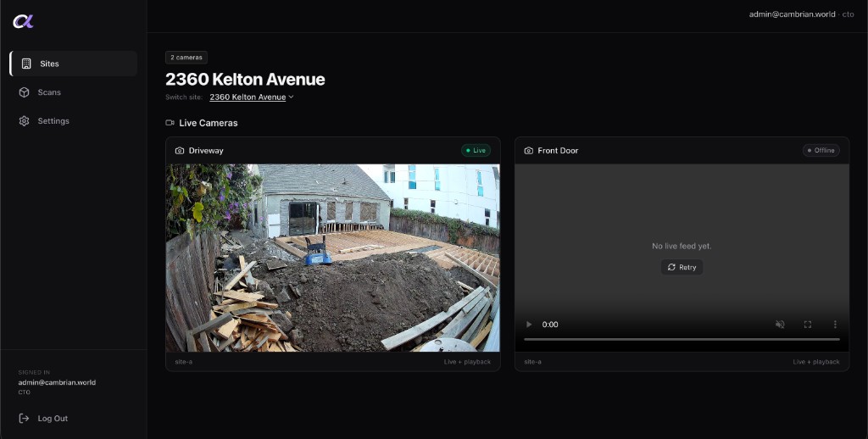This screenshot has width=868, height=439.
Task: Click the Cambrian logo icon
Action: click(23, 21)
